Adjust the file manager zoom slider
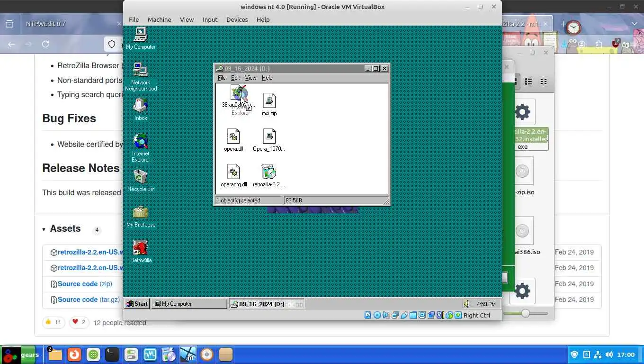 pyautogui.click(x=525, y=313)
